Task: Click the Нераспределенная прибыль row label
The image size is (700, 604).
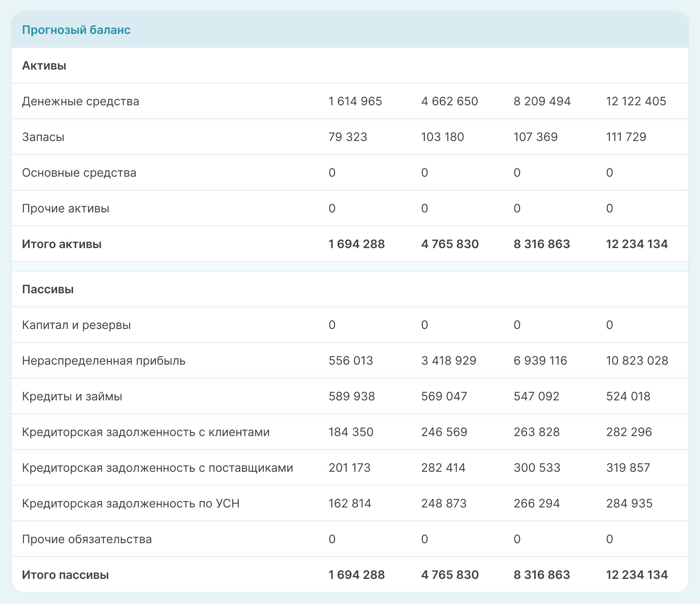Action: click(104, 361)
